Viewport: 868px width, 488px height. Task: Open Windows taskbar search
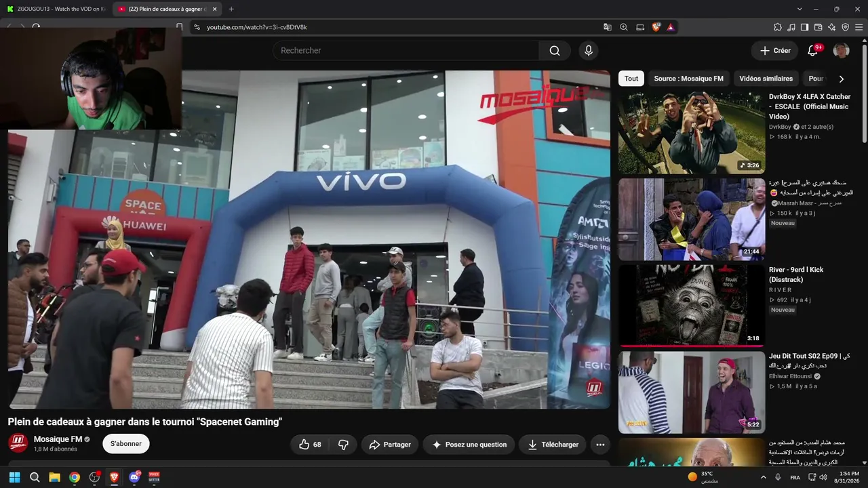coord(35,477)
